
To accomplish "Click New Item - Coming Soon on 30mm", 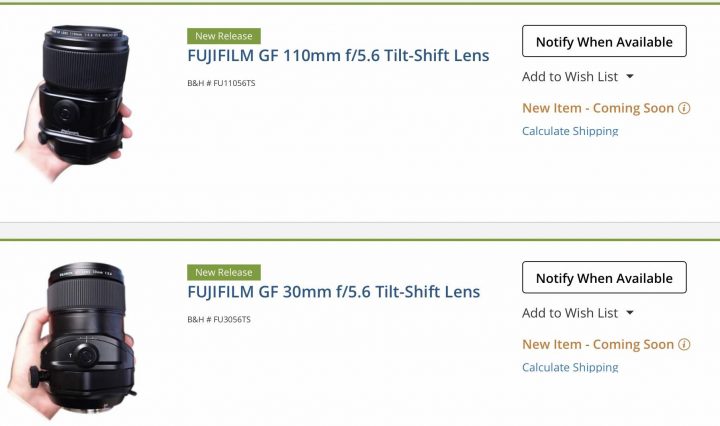I will [598, 345].
